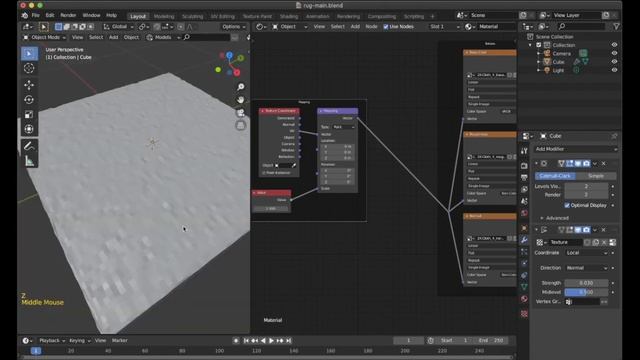This screenshot has width=640, height=360.
Task: Remove the Subdivision modifier with X
Action: pyautogui.click(x=604, y=163)
